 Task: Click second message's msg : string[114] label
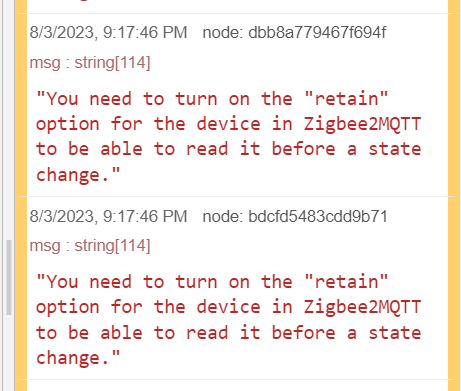coord(90,246)
